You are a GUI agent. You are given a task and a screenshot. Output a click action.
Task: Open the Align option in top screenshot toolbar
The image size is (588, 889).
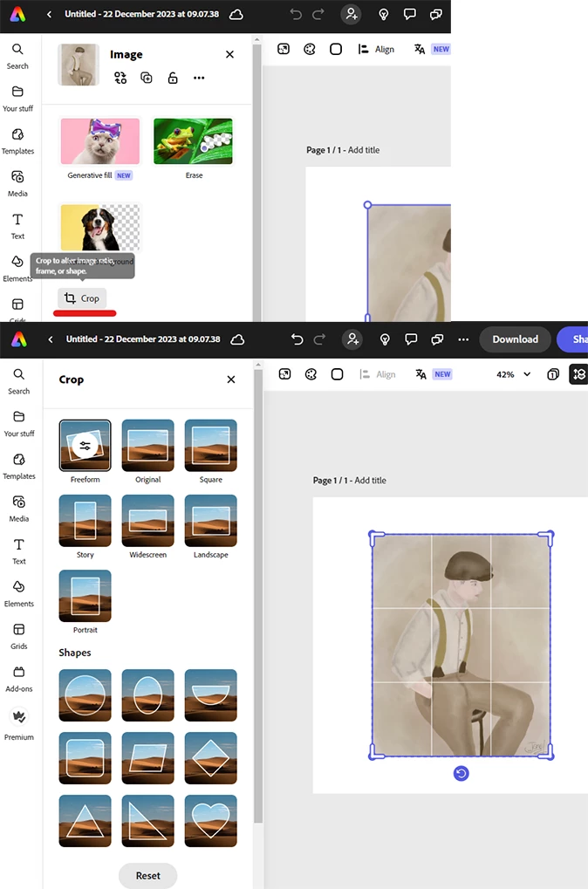click(x=376, y=50)
